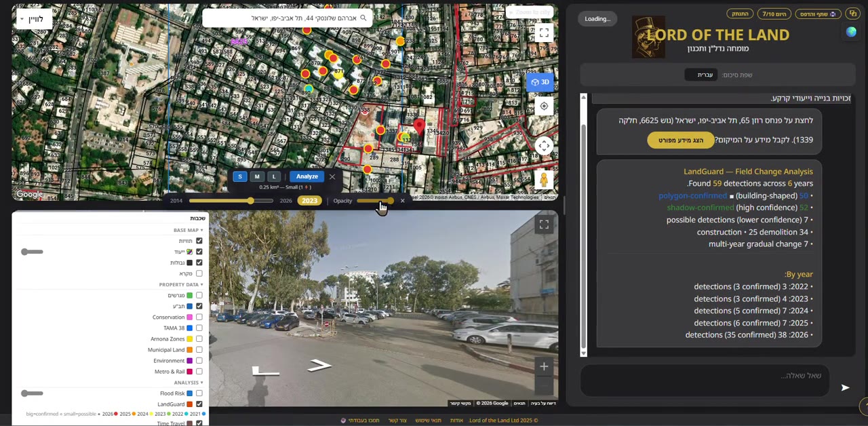The width and height of the screenshot is (868, 426).
Task: Open the אודות footer link
Action: coord(457,421)
